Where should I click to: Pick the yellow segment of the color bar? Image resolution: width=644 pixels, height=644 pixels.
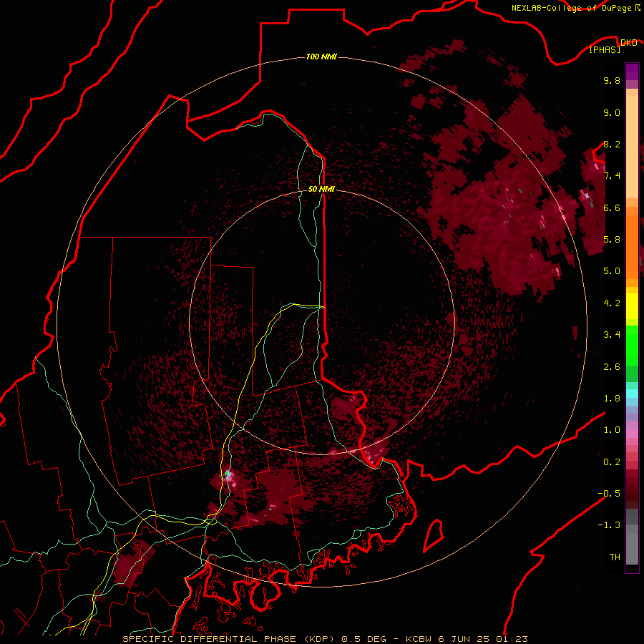pos(632,306)
